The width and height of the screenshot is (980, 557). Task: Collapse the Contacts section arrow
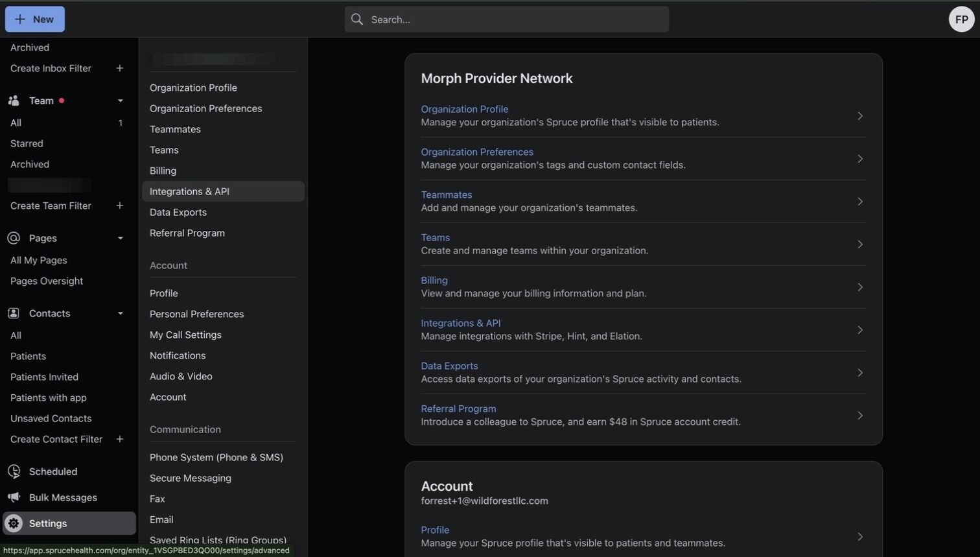pyautogui.click(x=120, y=313)
